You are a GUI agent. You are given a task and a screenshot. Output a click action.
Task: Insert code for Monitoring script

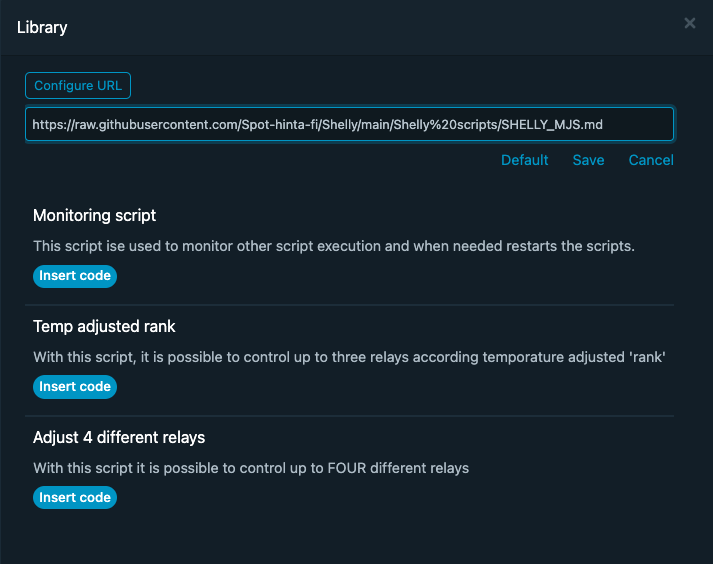click(x=75, y=276)
